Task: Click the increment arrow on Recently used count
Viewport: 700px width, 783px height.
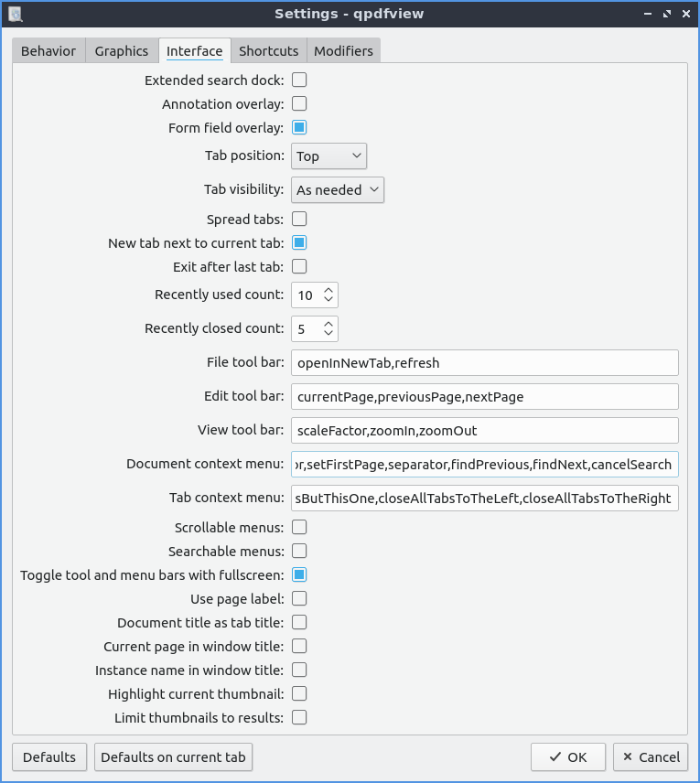Action: point(329,290)
